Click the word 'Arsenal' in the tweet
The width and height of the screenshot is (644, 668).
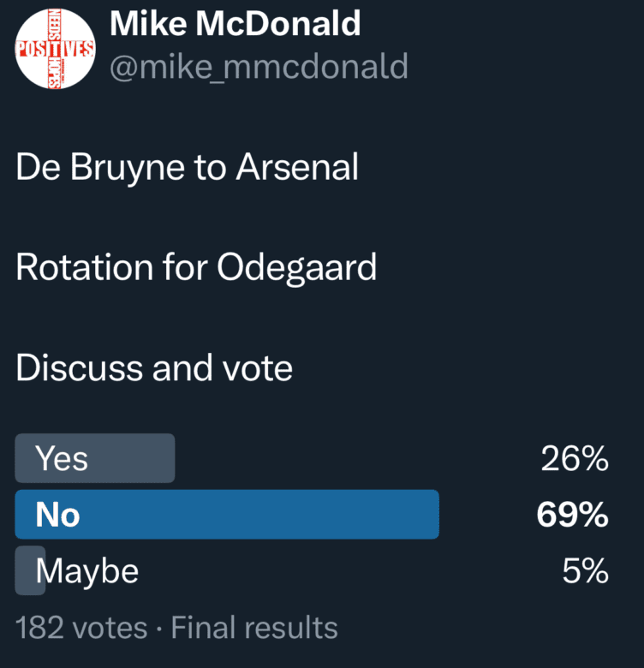[x=296, y=168]
